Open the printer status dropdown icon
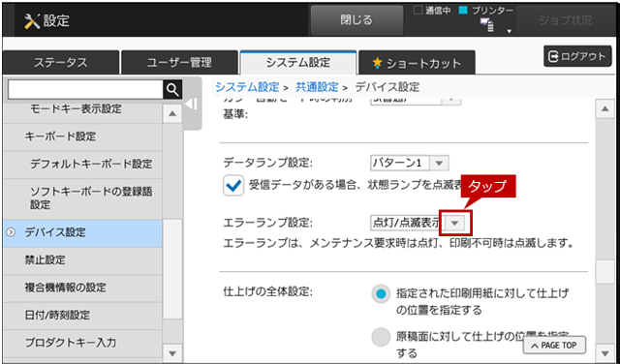This screenshot has width=620, height=364. tap(510, 31)
